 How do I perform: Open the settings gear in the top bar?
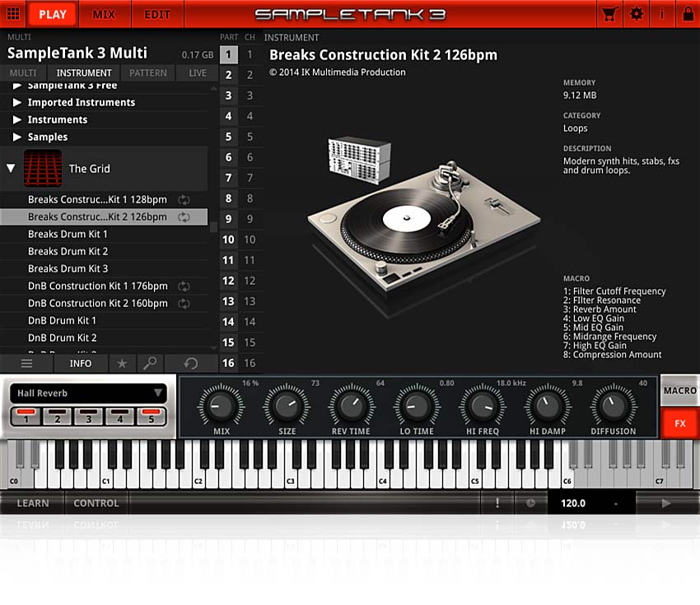click(635, 13)
